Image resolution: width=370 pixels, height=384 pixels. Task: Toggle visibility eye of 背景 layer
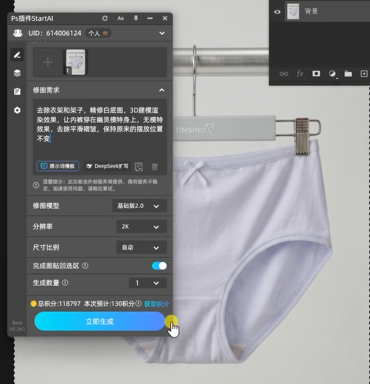pos(277,12)
